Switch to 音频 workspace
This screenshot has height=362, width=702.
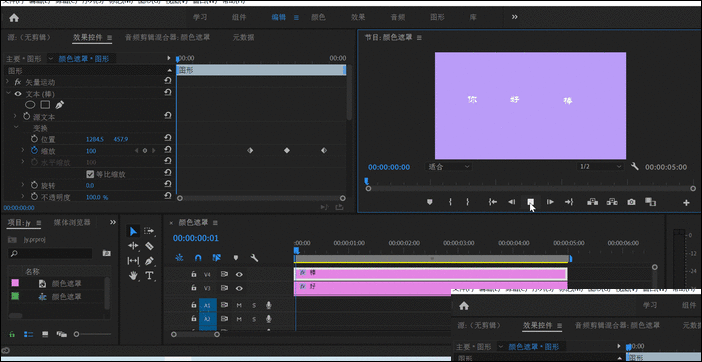click(398, 17)
